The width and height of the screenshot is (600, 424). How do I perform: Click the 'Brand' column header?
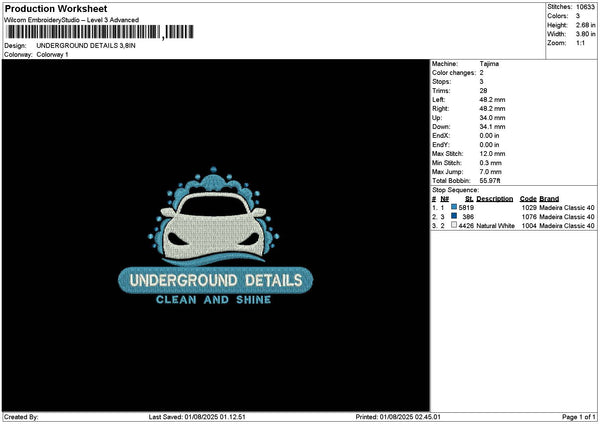tap(549, 199)
